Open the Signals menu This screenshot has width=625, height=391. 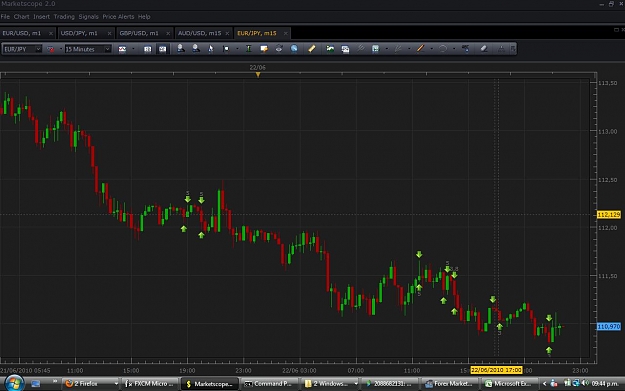88,16
